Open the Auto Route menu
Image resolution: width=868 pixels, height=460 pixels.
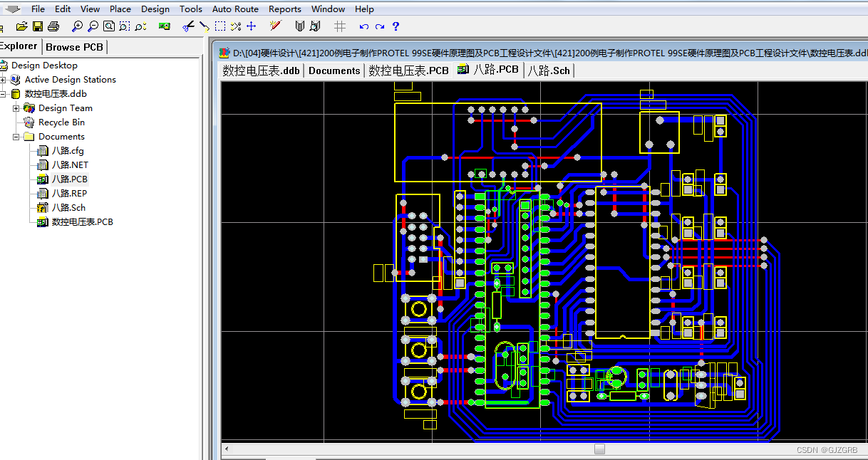click(235, 9)
